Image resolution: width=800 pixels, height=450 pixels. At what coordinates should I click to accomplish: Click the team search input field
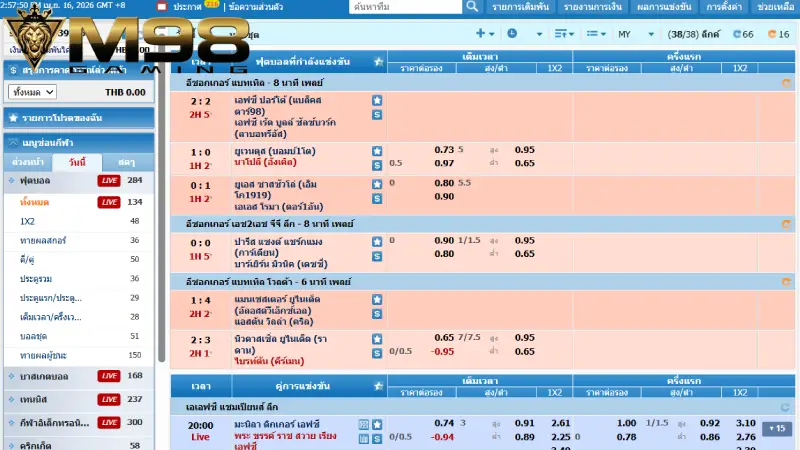point(406,7)
